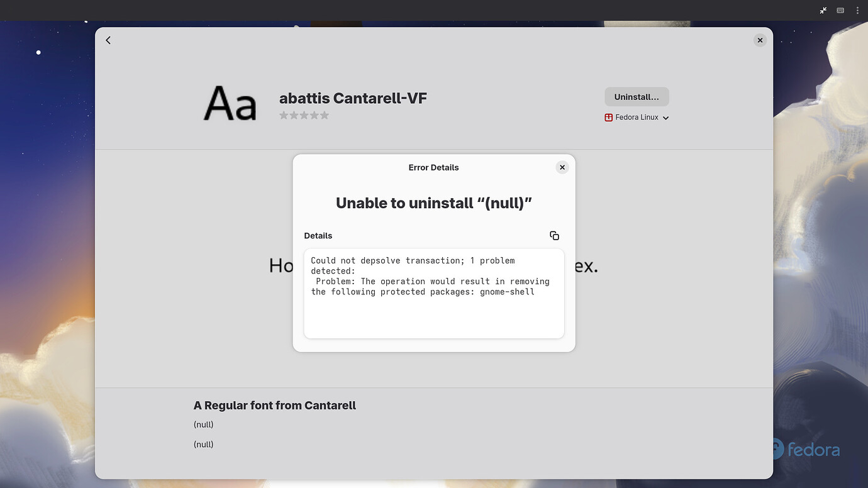Give the font a three-star rating
Viewport: 868px width, 488px height.
tap(304, 115)
